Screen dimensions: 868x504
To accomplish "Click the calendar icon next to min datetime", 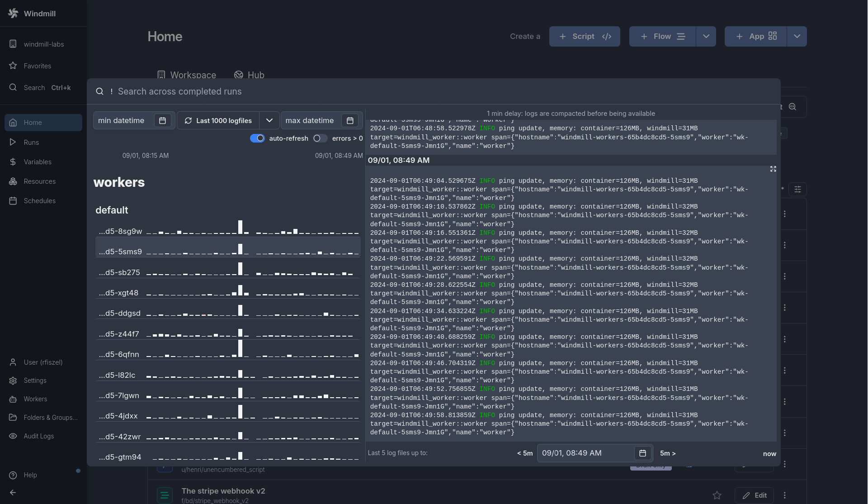I will click(x=162, y=121).
